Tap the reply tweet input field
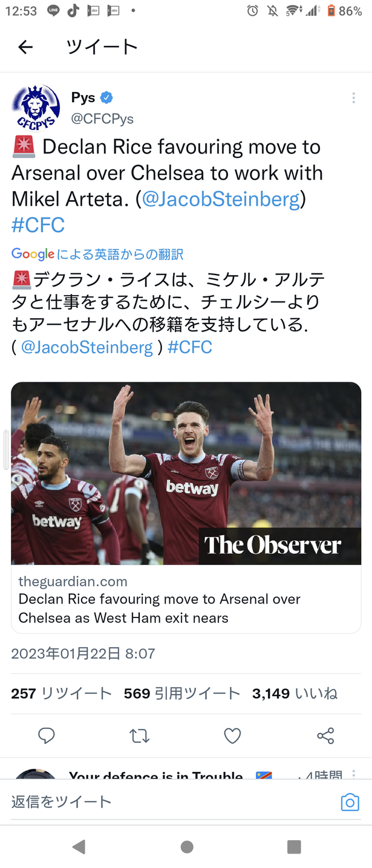 [x=169, y=802]
